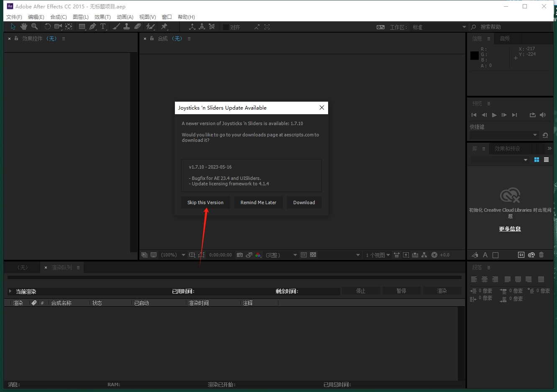The height and width of the screenshot is (392, 557).
Task: Select the Type text tool
Action: pyautogui.click(x=103, y=26)
